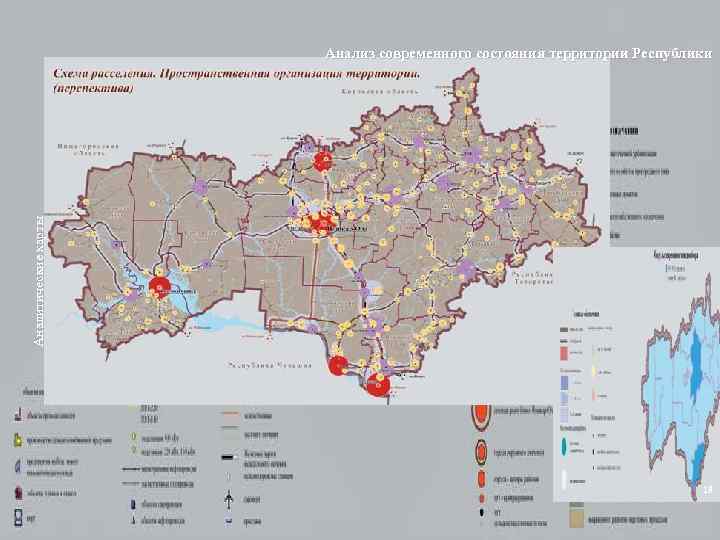This screenshot has height=540, width=720.
Task: Select the red circle at the map's southern tip
Action: click(x=378, y=385)
